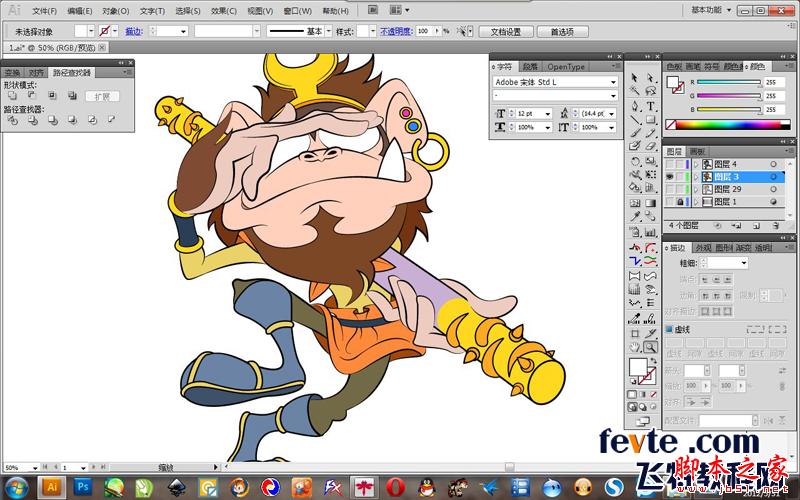800x500 pixels.
Task: Click the 描边 link in control bar
Action: pyautogui.click(x=134, y=31)
